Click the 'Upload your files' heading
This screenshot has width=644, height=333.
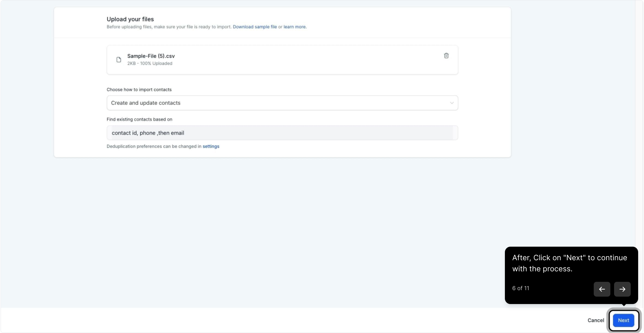click(130, 19)
